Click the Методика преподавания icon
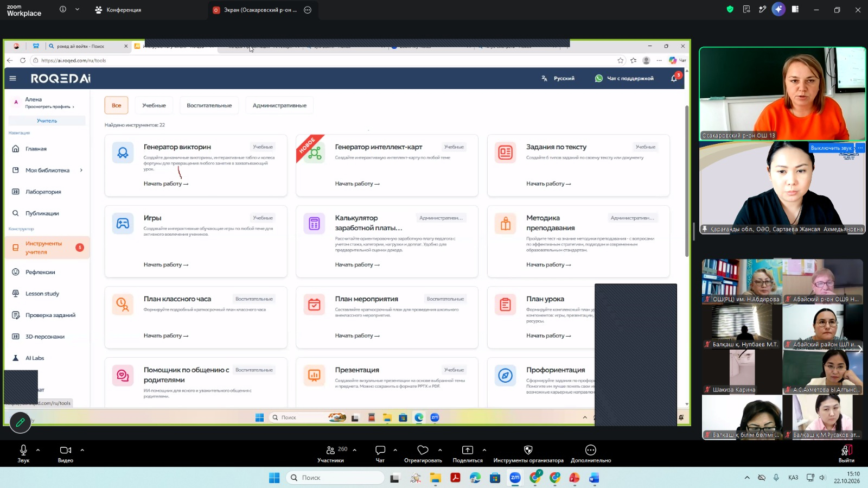 [506, 223]
